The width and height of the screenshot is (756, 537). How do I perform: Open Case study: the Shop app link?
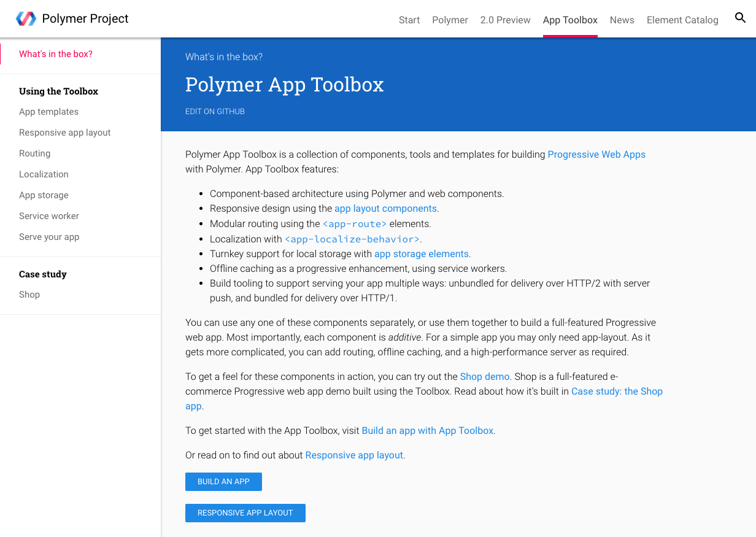(617, 392)
